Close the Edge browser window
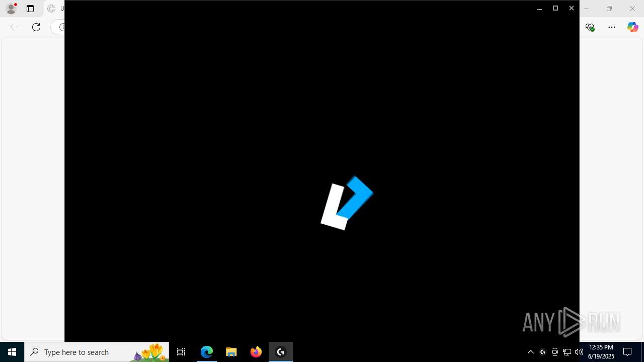 click(x=632, y=9)
